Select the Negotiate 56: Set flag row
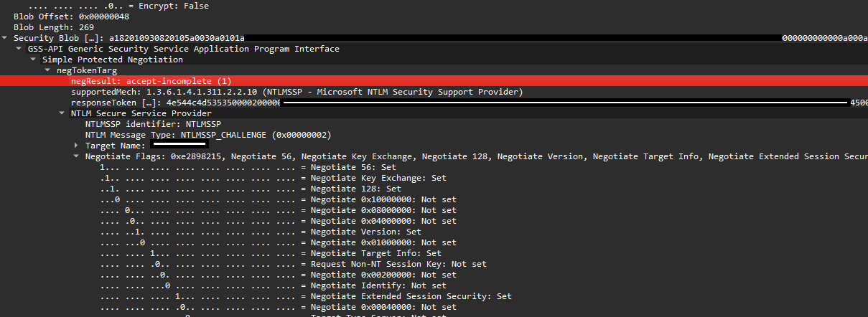The image size is (868, 317). [434, 167]
